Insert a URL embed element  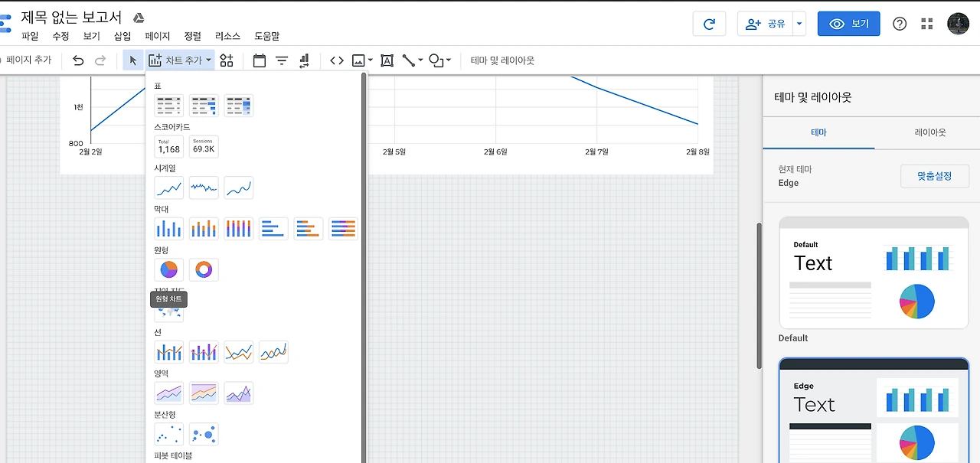coord(337,60)
